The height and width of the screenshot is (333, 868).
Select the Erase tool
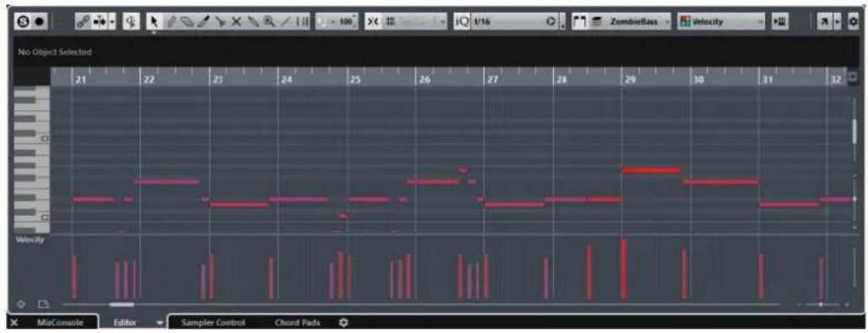pyautogui.click(x=188, y=21)
